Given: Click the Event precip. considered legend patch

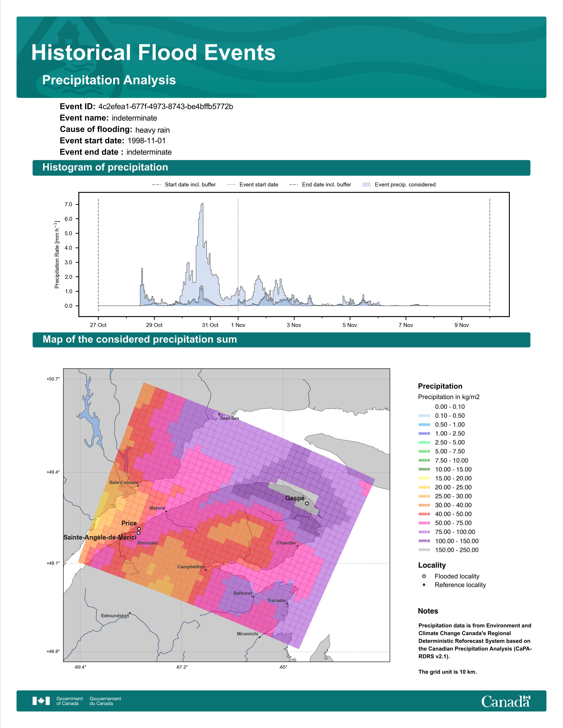Looking at the screenshot, I should 366,185.
